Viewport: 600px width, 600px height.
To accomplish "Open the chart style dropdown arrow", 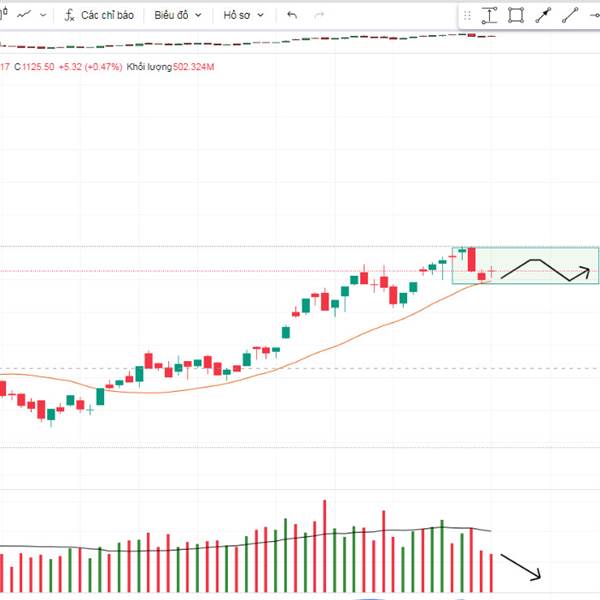I will [x=43, y=15].
